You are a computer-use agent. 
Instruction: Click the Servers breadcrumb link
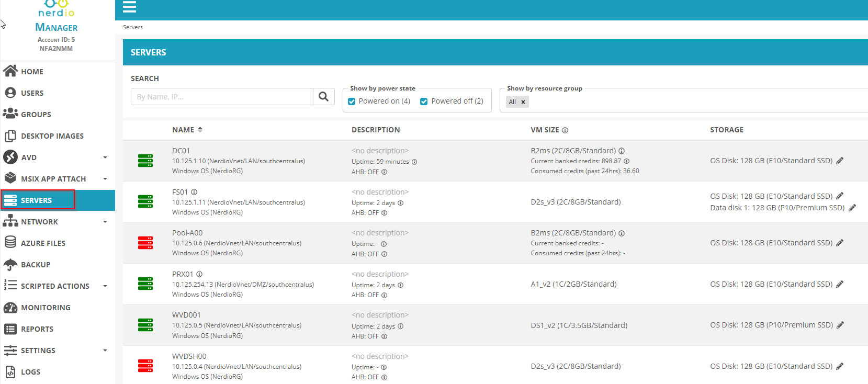[133, 27]
